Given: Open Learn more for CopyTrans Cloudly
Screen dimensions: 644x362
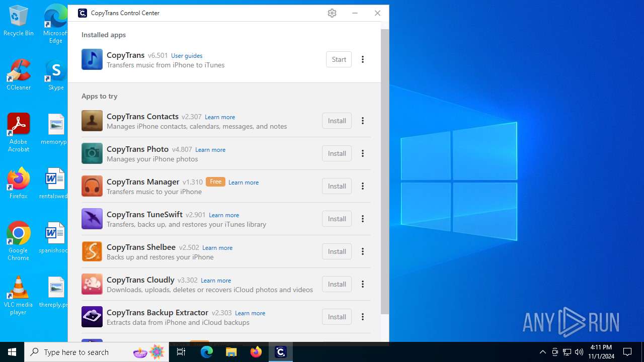Looking at the screenshot, I should click(x=216, y=281).
